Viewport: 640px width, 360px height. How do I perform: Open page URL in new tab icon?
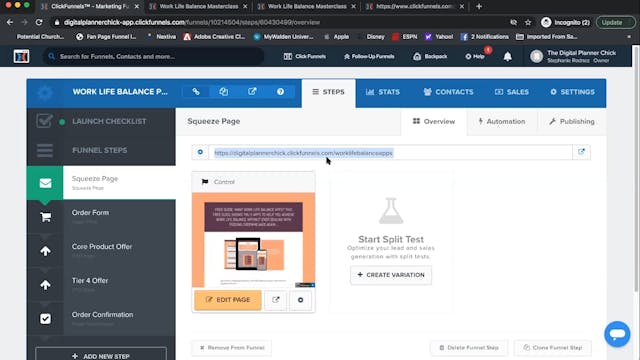(x=581, y=152)
